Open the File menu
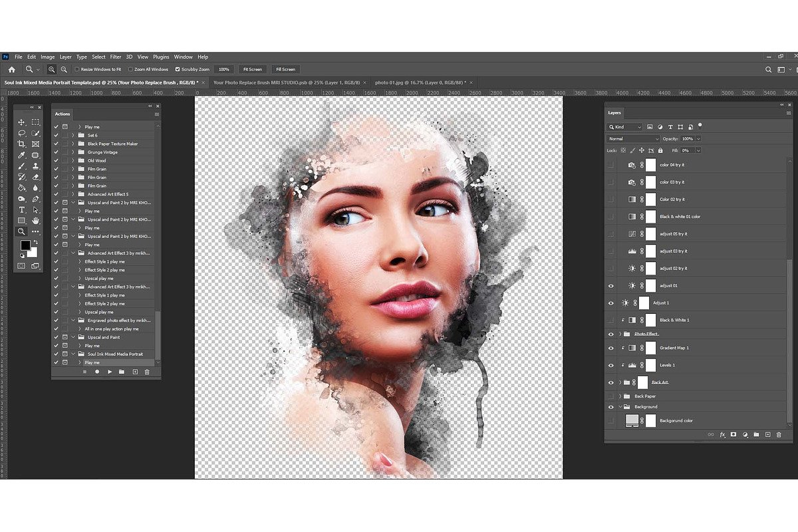 coord(19,57)
